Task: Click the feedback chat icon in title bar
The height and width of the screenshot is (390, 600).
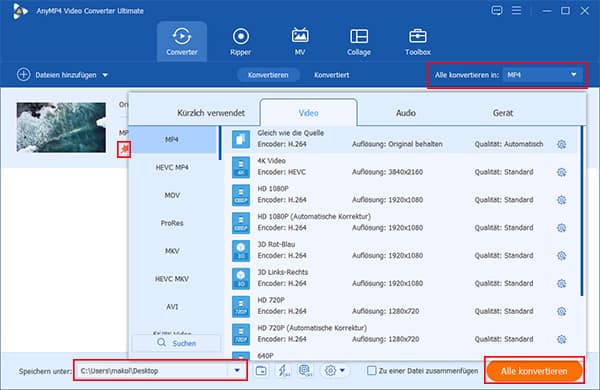Action: [497, 10]
